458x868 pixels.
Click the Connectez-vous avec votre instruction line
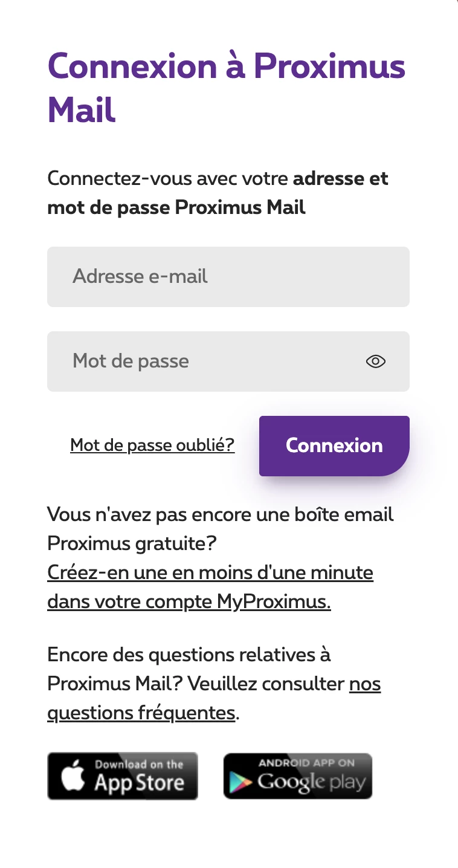pos(169,179)
